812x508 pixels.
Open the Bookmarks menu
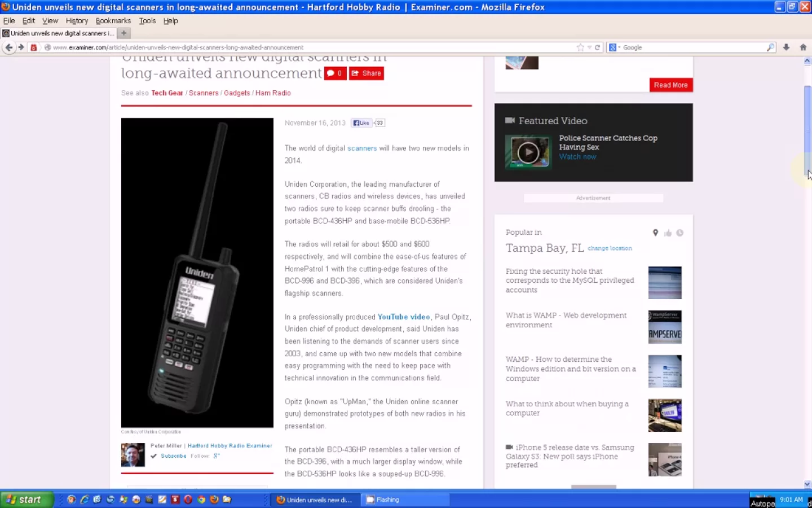tap(113, 21)
